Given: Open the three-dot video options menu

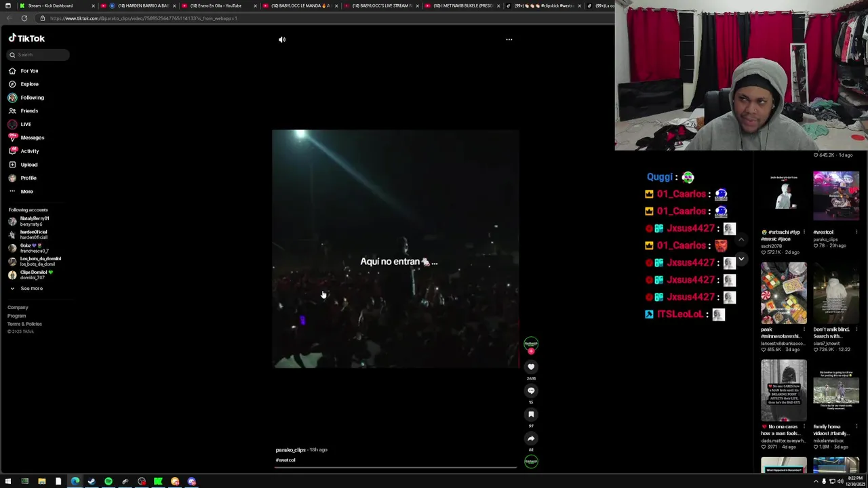Looking at the screenshot, I should 509,39.
